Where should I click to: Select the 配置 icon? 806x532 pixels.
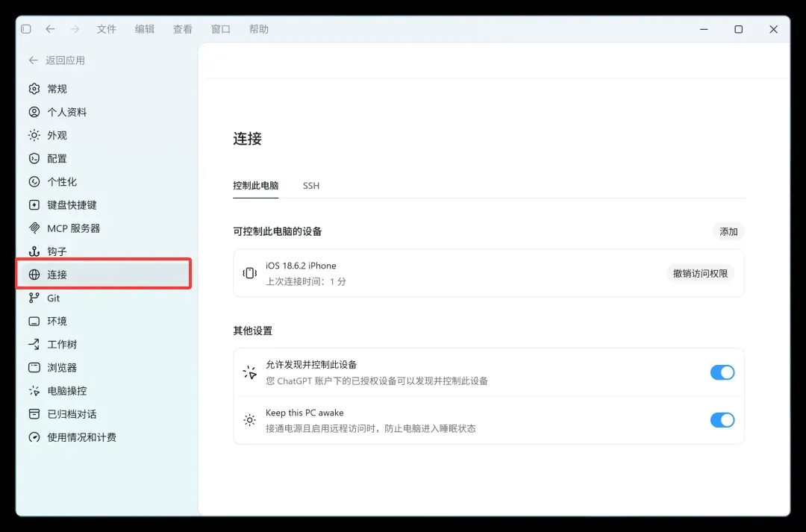(x=34, y=158)
